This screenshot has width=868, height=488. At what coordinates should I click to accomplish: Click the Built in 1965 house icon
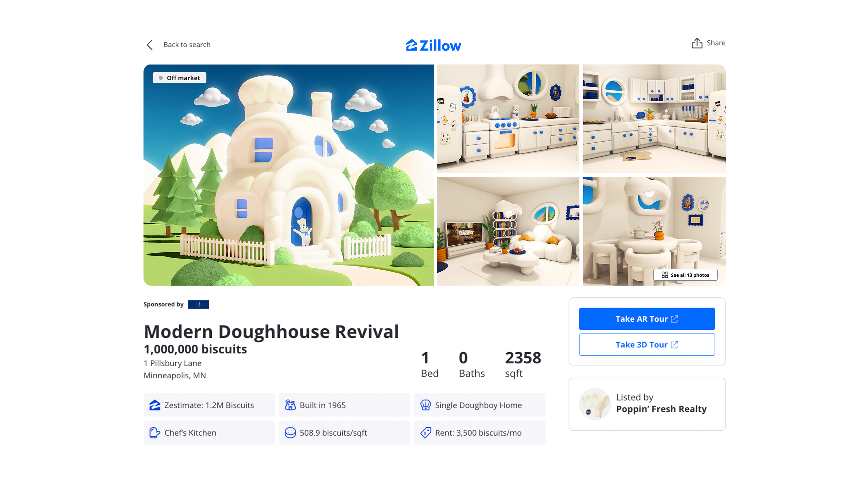(290, 405)
